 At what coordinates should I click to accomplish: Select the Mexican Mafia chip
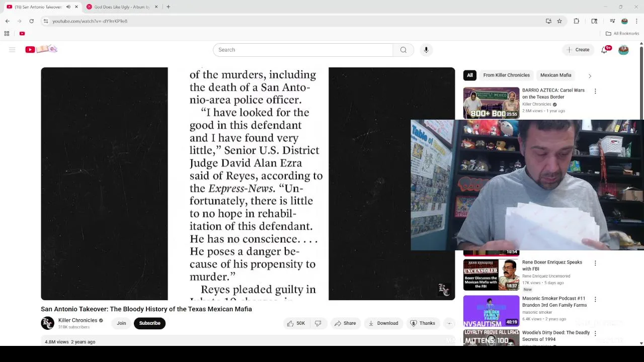pos(555,75)
